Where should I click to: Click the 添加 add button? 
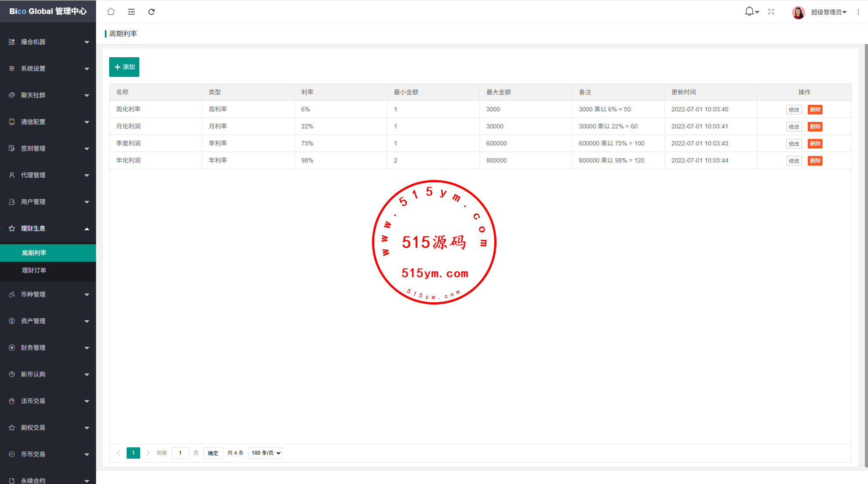tap(124, 67)
